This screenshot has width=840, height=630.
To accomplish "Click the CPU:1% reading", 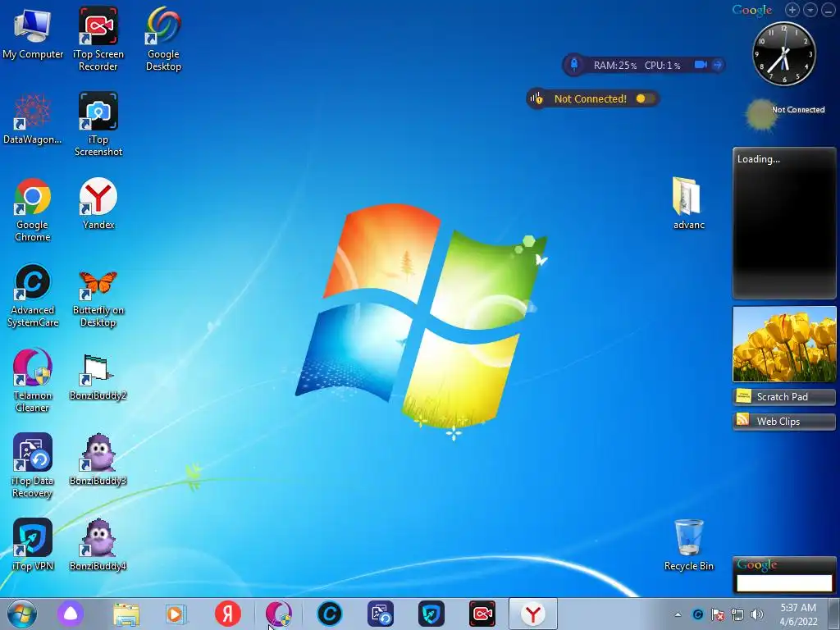I will 662,66.
